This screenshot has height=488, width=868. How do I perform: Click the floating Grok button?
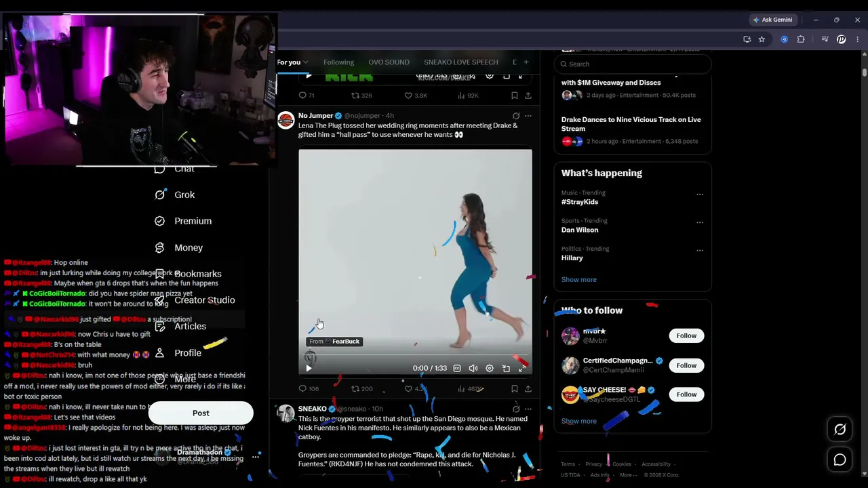pos(840,429)
